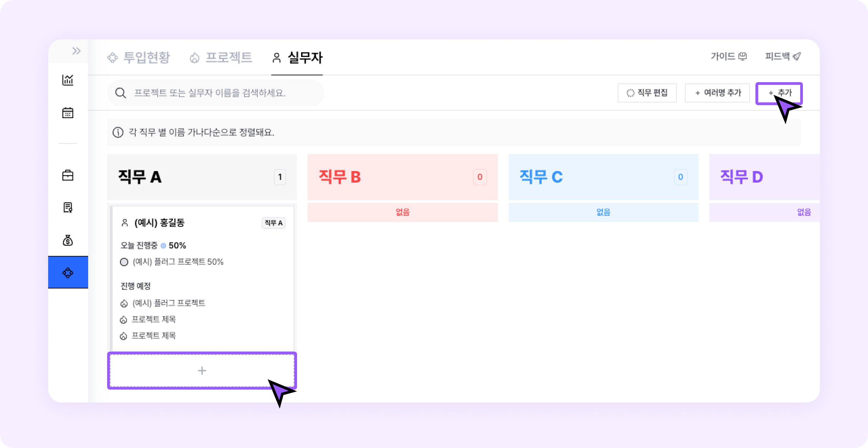Open the calendar sidebar icon
Image resolution: width=868 pixels, height=448 pixels.
tap(68, 113)
